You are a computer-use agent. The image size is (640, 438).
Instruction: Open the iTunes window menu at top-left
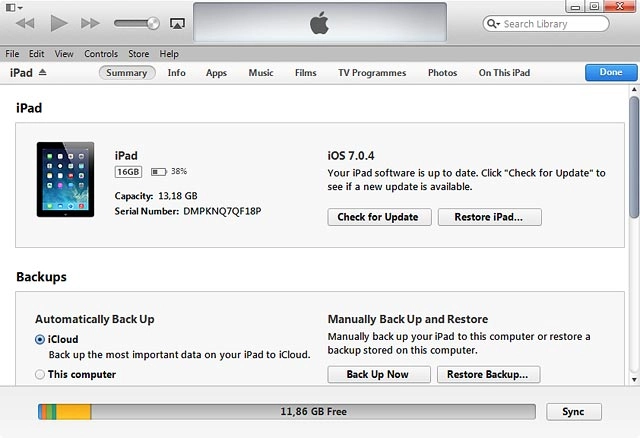tap(14, 6)
